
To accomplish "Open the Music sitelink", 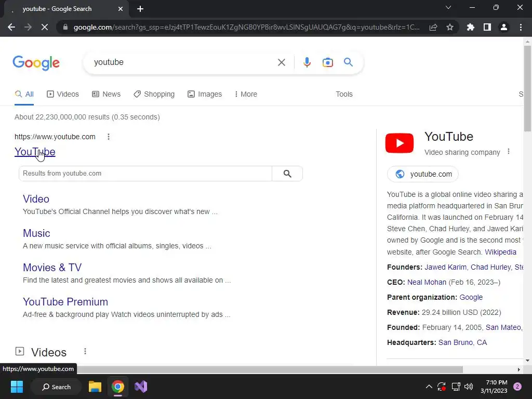I will [36, 233].
